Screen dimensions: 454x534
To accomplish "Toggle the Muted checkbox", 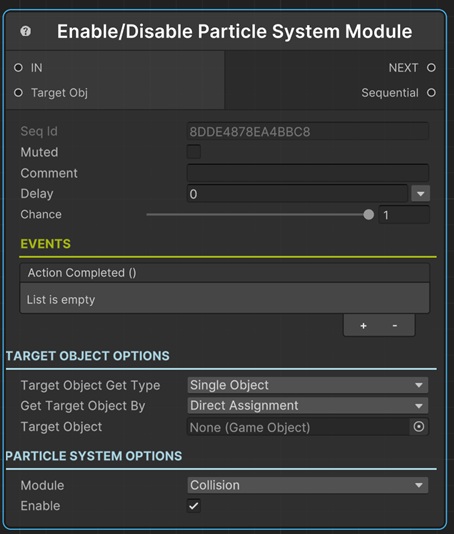I will 194,152.
